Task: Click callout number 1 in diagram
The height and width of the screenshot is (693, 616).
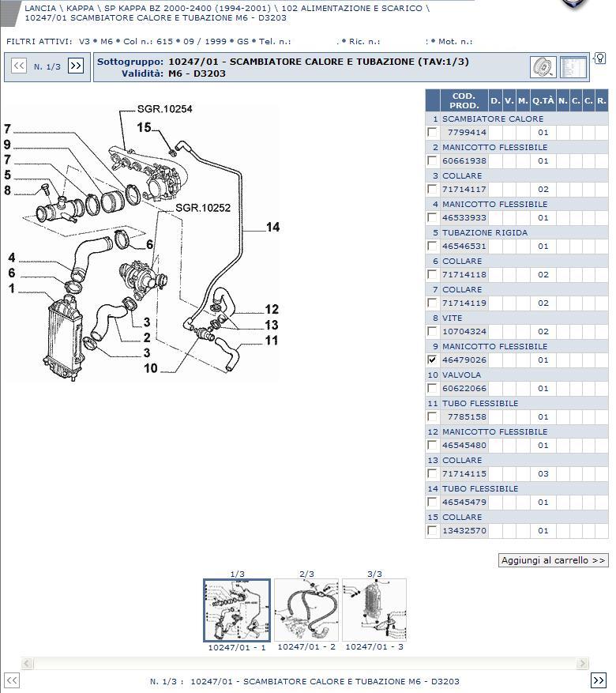Action: coord(12,288)
